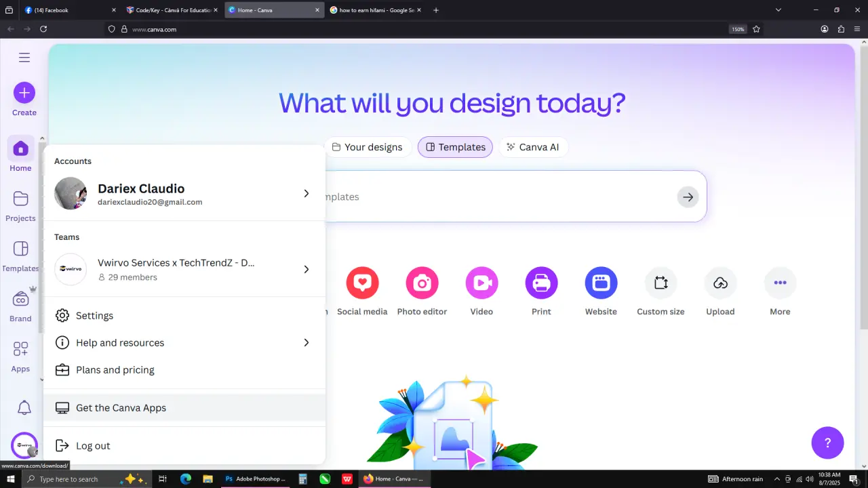Open the Calculator taskbar icon
The width and height of the screenshot is (868, 488).
(x=303, y=479)
